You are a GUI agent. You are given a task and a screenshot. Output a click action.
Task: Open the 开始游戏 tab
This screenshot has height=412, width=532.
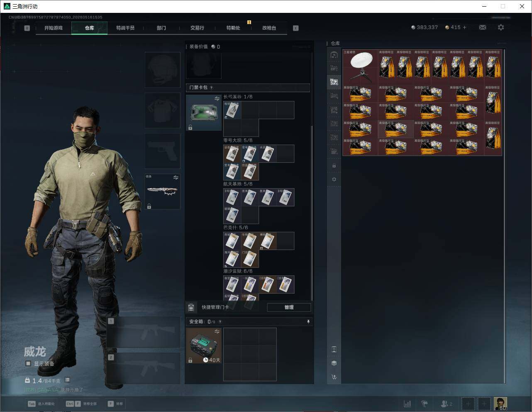tap(54, 28)
